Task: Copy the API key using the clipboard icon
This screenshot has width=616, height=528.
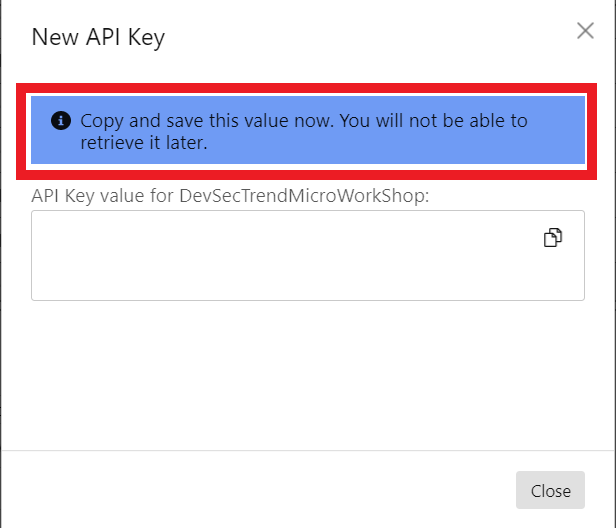Action: 553,238
